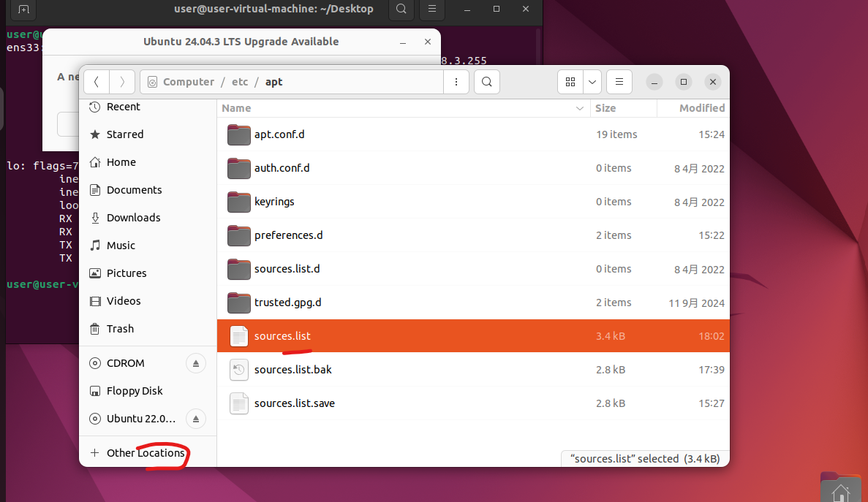Select the sources.list file
Screen dimensions: 868x502
473,335
